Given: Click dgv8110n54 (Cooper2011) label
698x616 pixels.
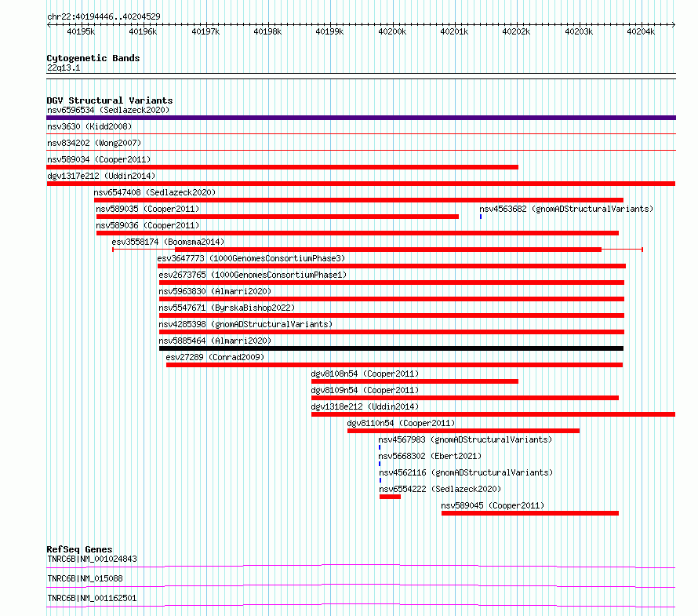Looking at the screenshot, I should point(401,423).
